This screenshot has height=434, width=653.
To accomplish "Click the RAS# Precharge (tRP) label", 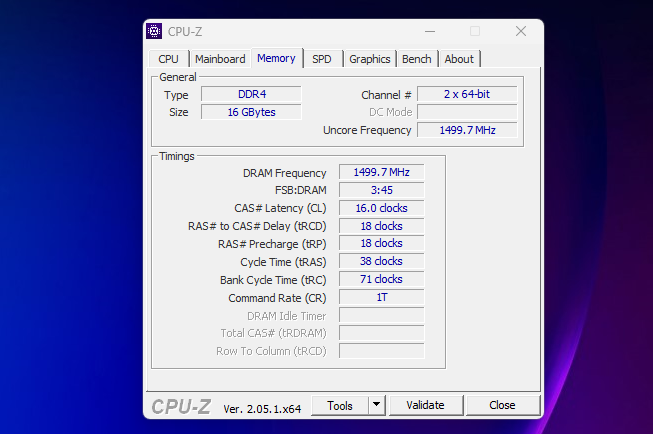I will (x=272, y=244).
